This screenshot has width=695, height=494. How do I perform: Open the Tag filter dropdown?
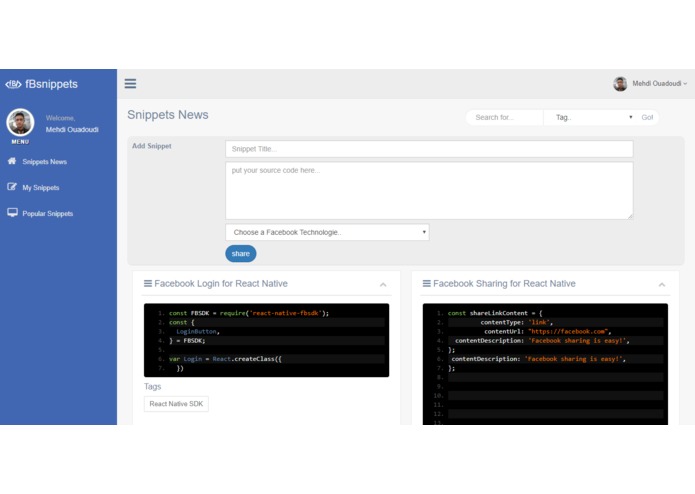click(x=591, y=117)
